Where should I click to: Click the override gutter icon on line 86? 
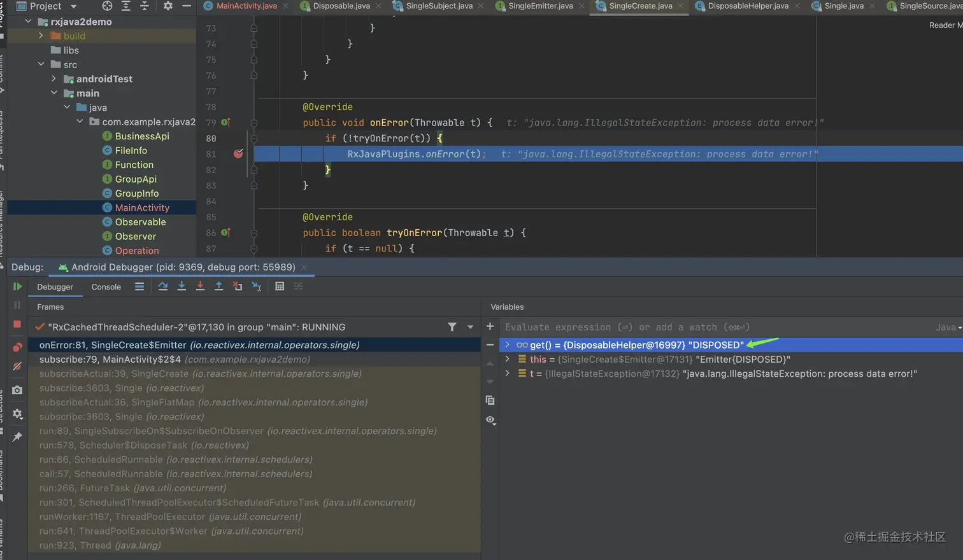(x=225, y=232)
